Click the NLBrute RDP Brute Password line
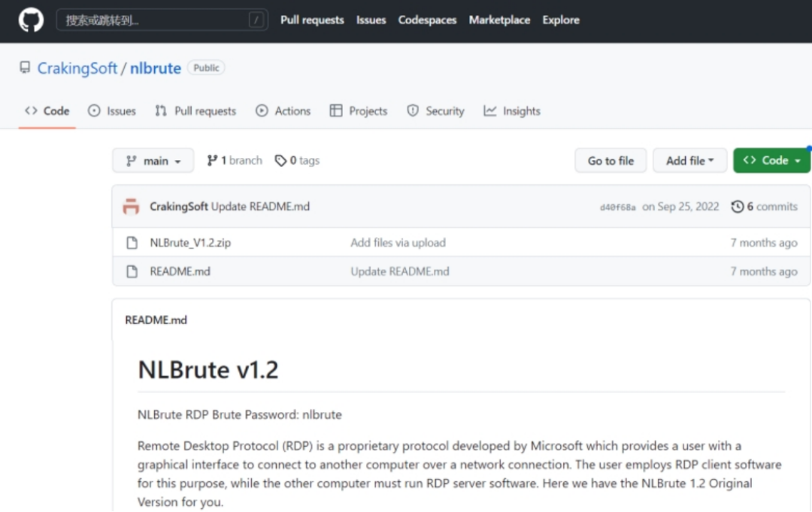This screenshot has width=812, height=512. click(240, 415)
